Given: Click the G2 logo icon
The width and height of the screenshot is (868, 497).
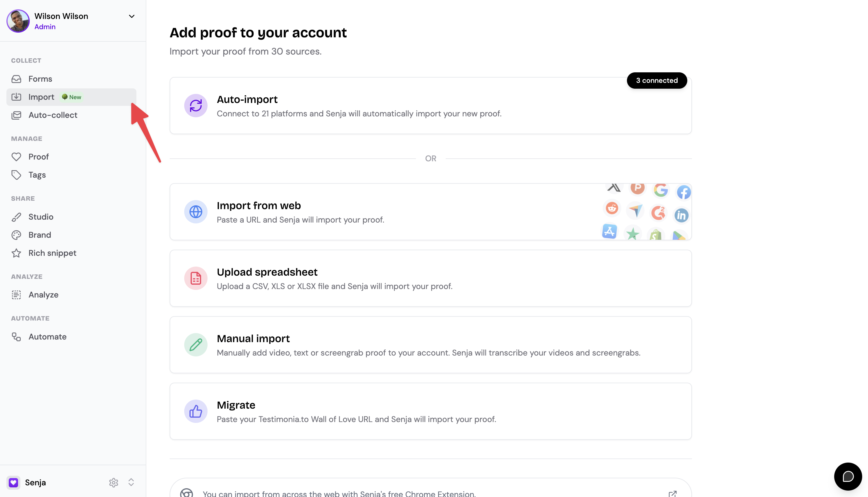Looking at the screenshot, I should pyautogui.click(x=658, y=213).
